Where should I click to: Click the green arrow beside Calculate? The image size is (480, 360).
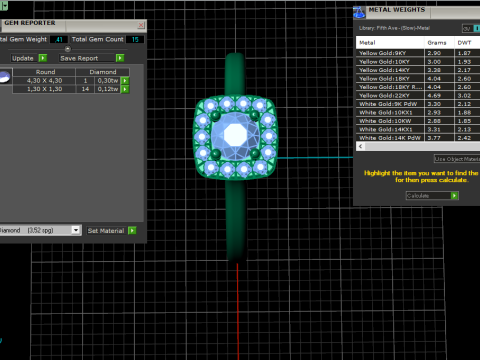454,196
